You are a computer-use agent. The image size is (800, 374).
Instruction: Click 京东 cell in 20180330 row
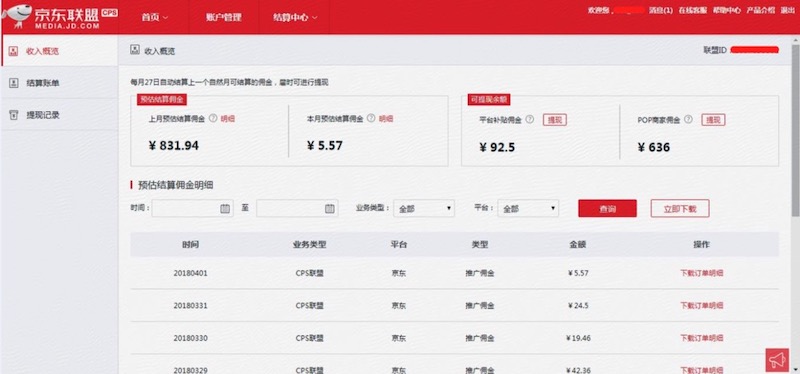coord(398,338)
